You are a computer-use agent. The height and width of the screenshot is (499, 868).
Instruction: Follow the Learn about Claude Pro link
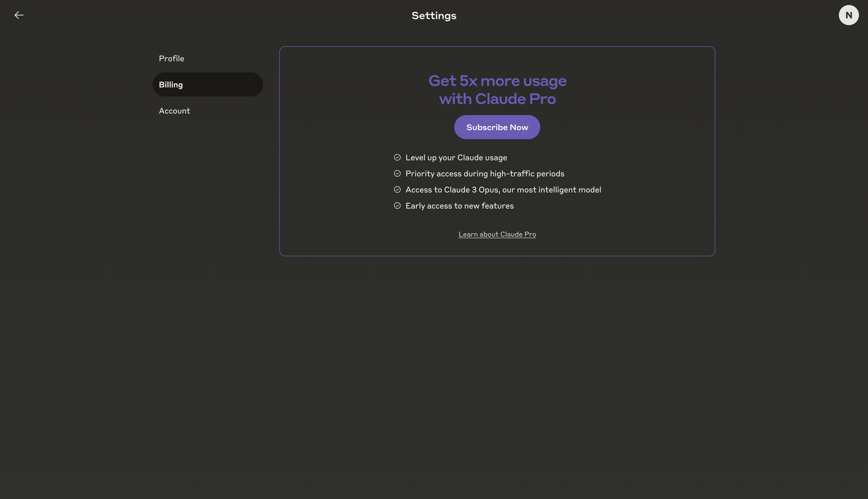497,234
